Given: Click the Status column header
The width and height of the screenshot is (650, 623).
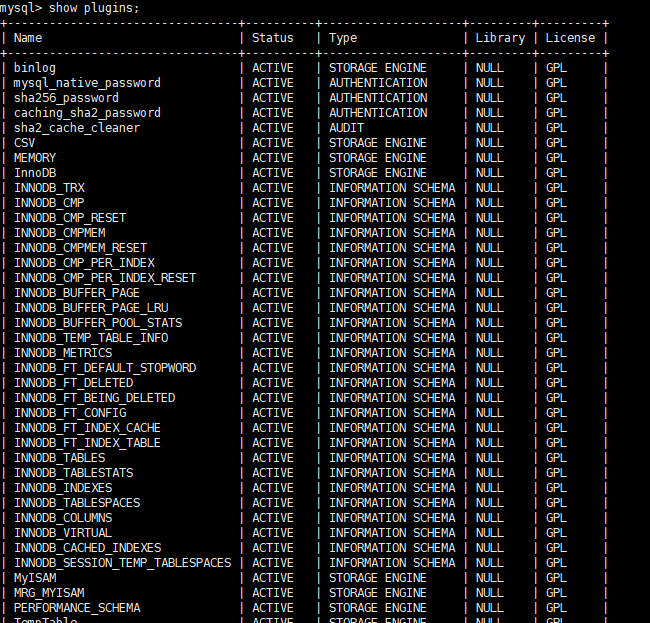Looking at the screenshot, I should click(273, 38).
